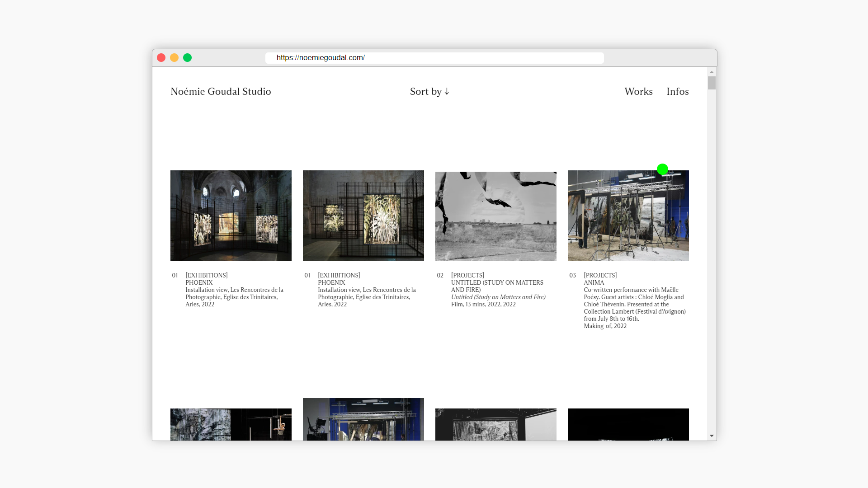Go to Noémie Goudal Studio home link

[221, 92]
